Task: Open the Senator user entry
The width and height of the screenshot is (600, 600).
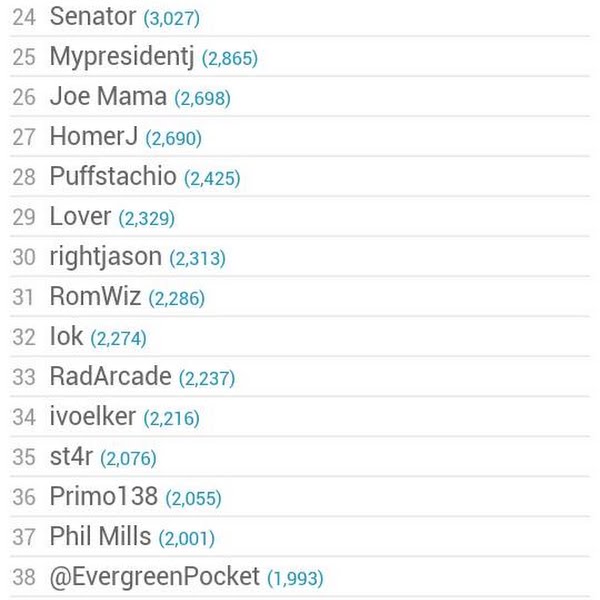Action: coord(92,17)
